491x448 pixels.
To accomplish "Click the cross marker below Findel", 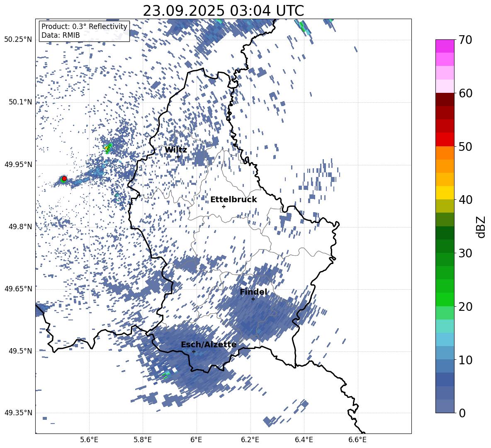I will pyautogui.click(x=253, y=299).
